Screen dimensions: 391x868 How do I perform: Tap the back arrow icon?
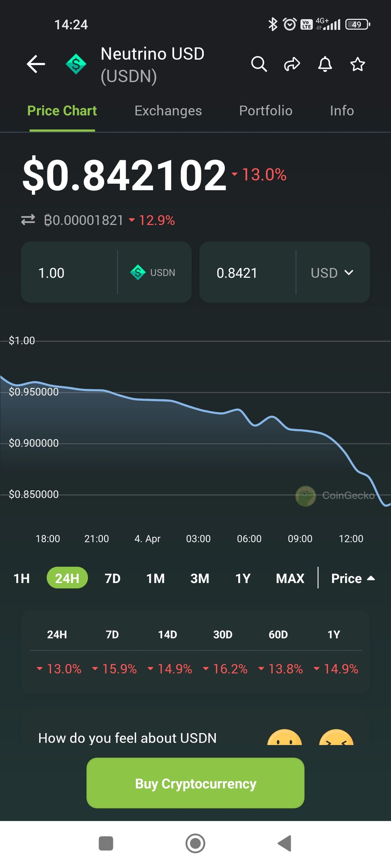pyautogui.click(x=36, y=64)
